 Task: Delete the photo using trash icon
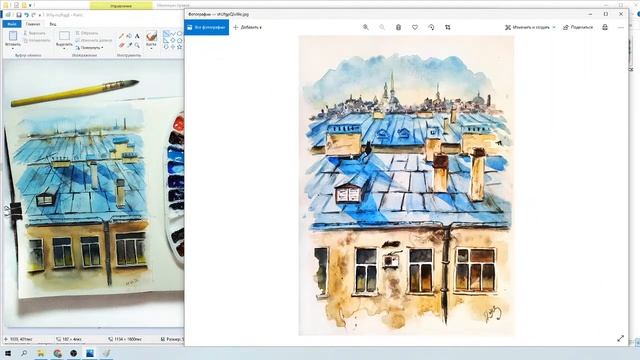click(x=398, y=27)
